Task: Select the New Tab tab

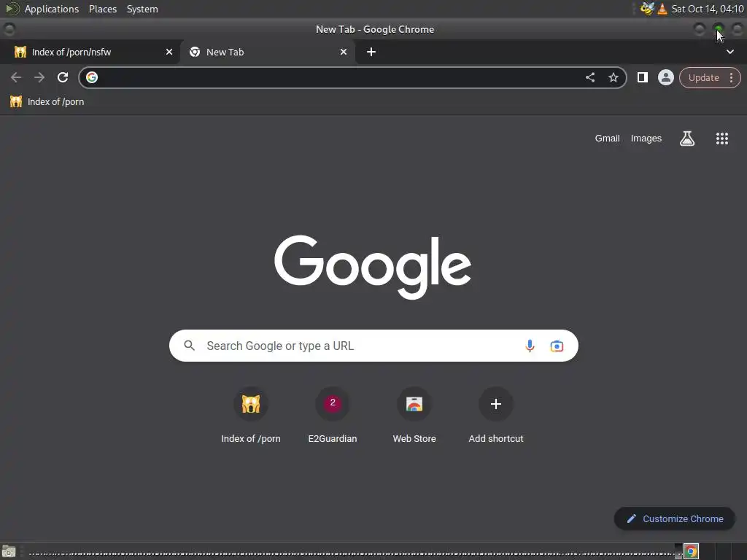Action: (268, 52)
